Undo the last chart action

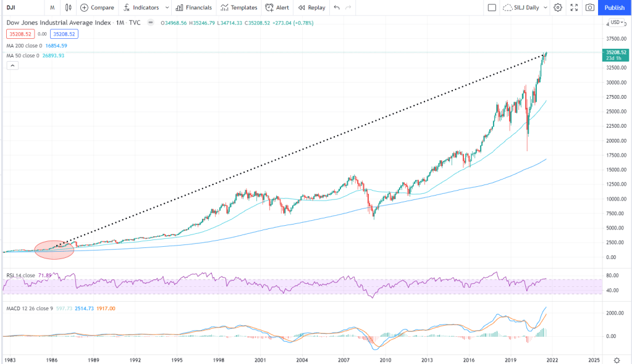[336, 7]
